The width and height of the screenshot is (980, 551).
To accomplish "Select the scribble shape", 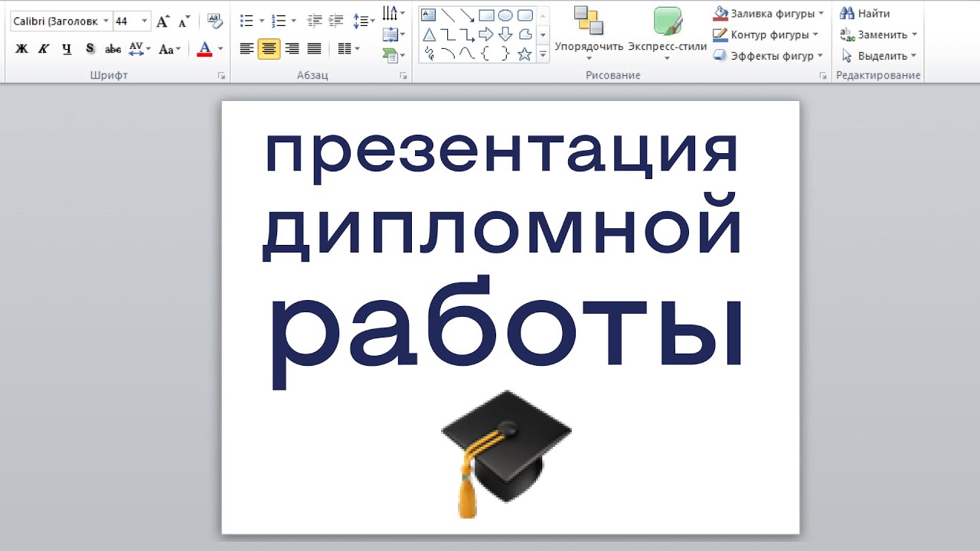I will (x=429, y=54).
